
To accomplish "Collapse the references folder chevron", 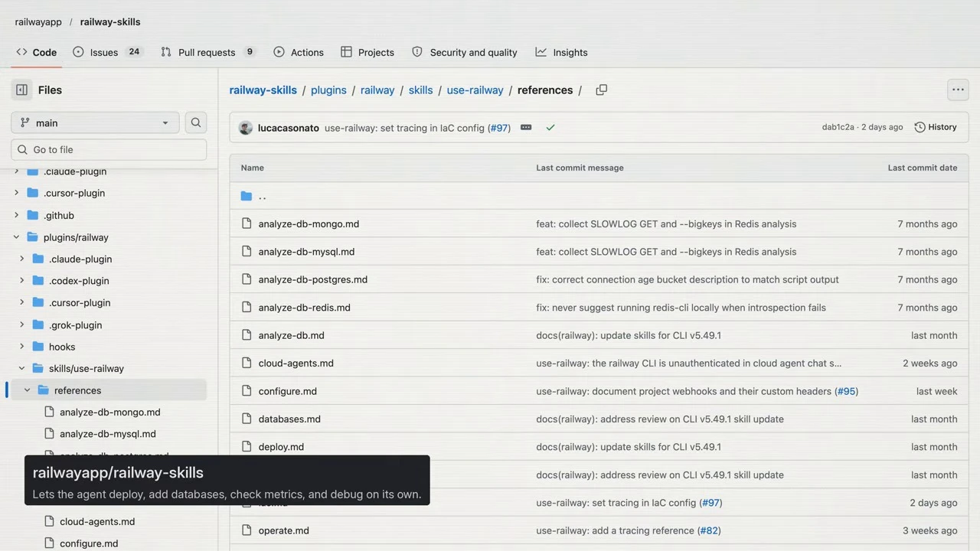I will (27, 390).
